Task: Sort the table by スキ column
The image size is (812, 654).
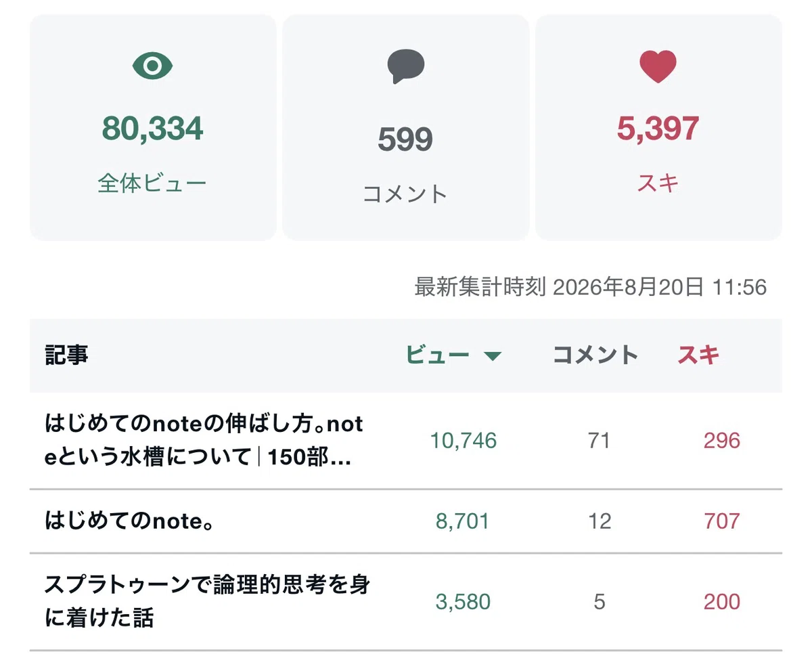Action: [698, 355]
